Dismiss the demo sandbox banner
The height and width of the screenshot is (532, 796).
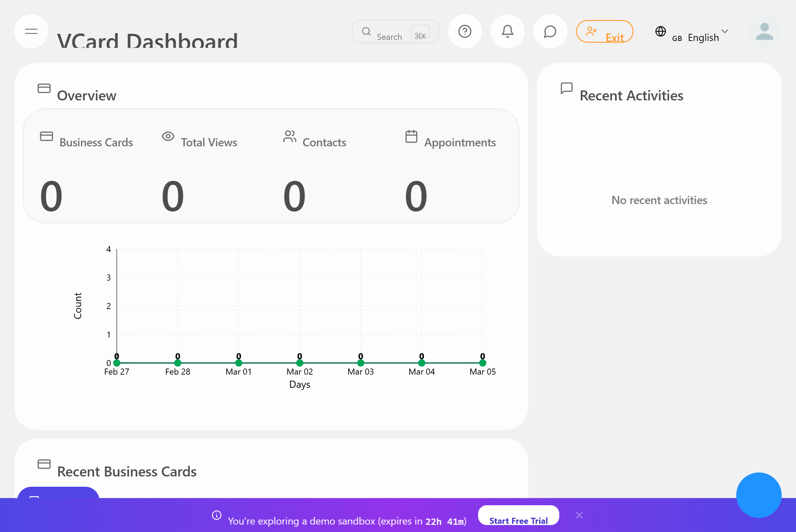[x=579, y=515]
